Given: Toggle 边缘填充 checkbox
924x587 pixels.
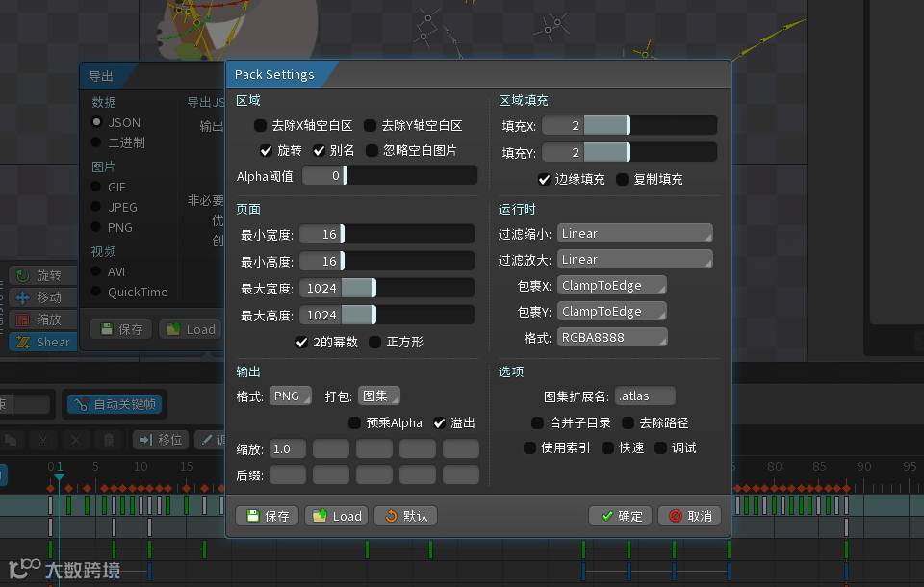Looking at the screenshot, I should pyautogui.click(x=544, y=179).
